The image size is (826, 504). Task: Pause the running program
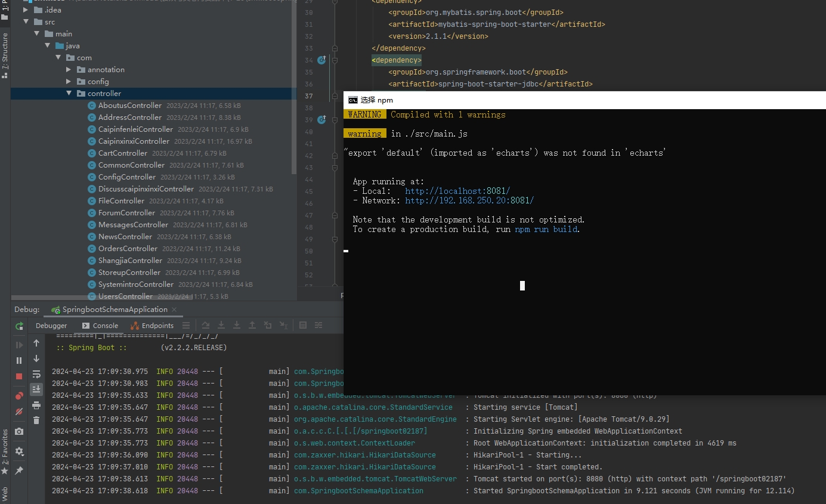coord(19,360)
